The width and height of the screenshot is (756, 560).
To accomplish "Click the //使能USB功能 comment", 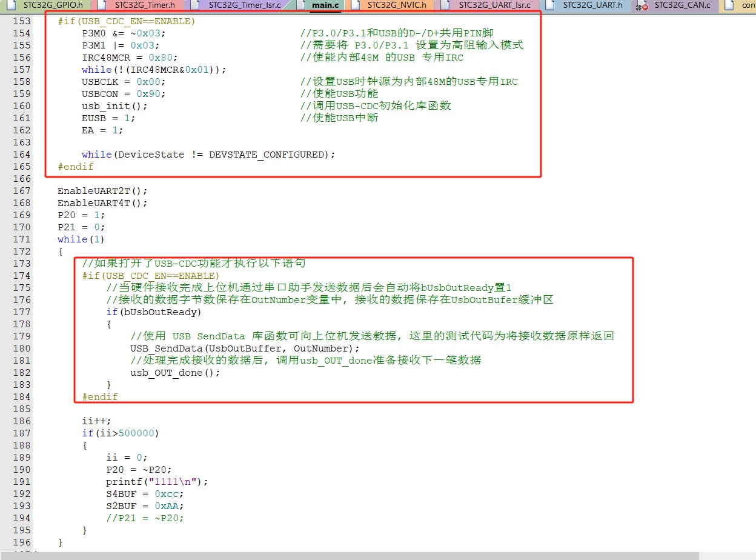I will tap(339, 94).
